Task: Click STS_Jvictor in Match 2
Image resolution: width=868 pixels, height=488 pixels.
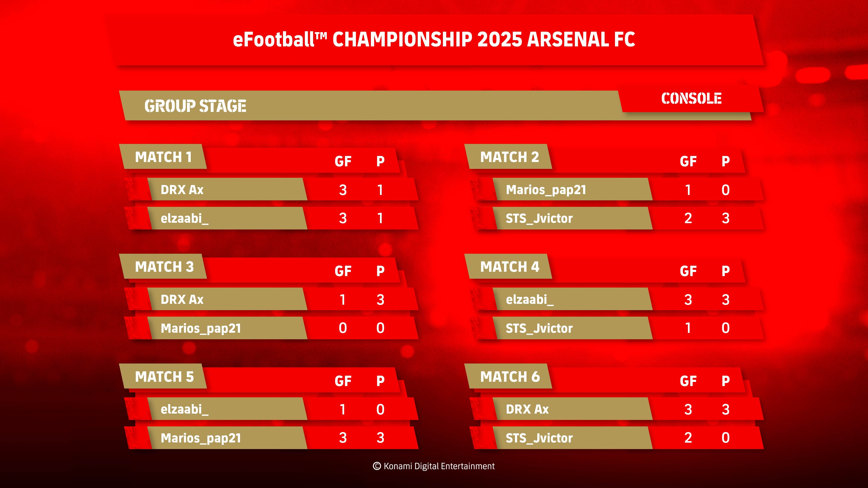Action: [x=539, y=218]
